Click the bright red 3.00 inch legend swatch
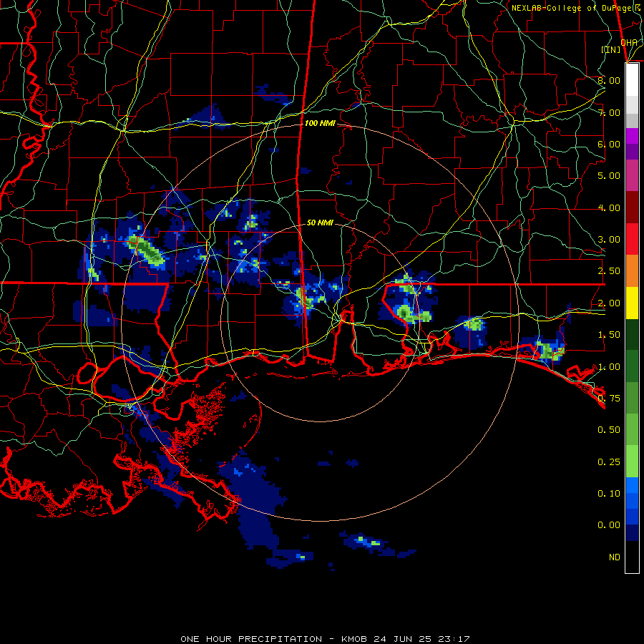This screenshot has height=644, width=644. point(632,239)
